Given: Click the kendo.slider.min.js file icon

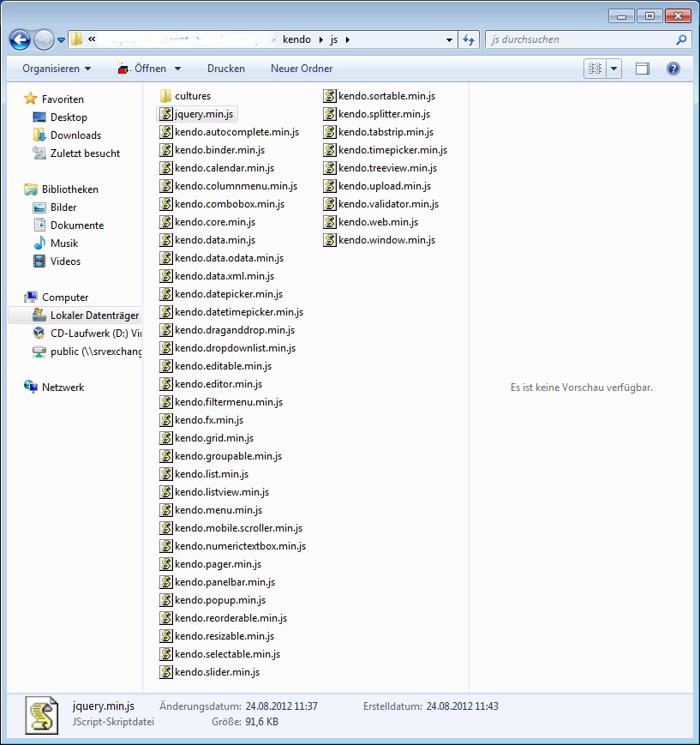Looking at the screenshot, I should click(x=165, y=672).
